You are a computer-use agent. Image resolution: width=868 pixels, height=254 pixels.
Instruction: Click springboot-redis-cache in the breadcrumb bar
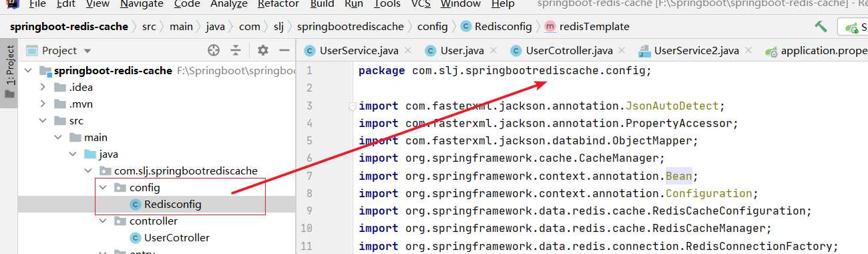pyautogui.click(x=69, y=27)
